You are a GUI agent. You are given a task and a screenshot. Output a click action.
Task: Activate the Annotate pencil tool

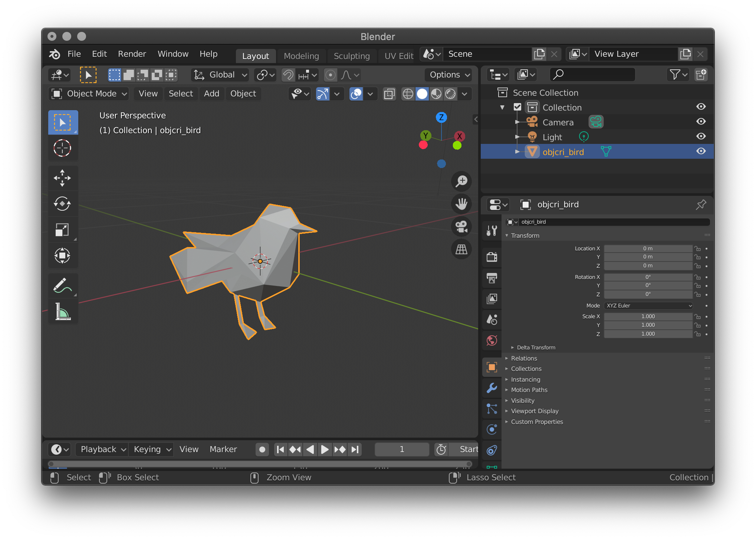point(62,285)
